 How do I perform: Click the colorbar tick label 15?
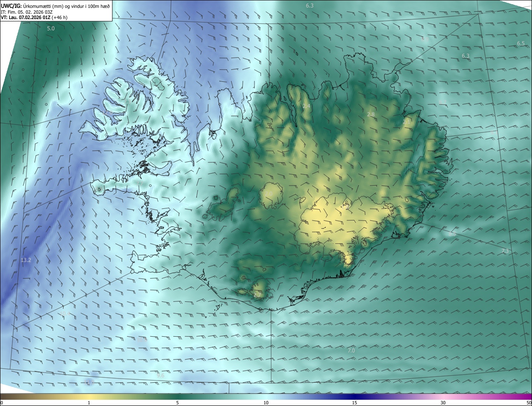355,403
